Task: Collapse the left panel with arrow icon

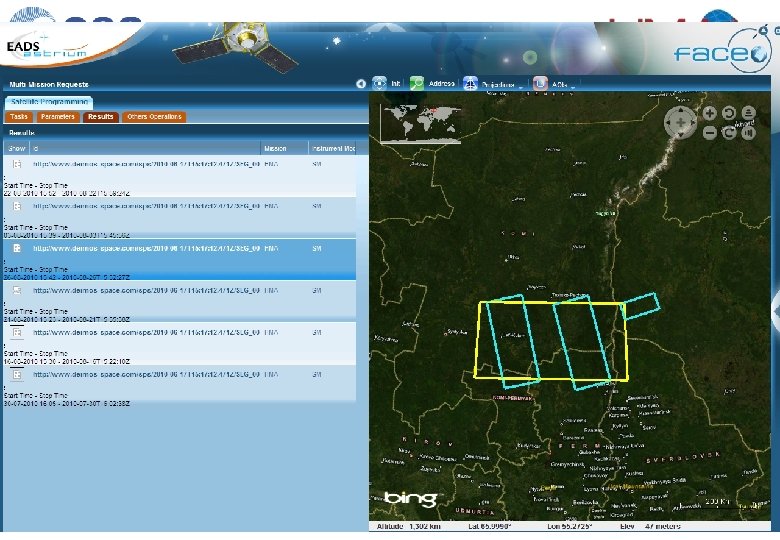Action: pos(361,84)
